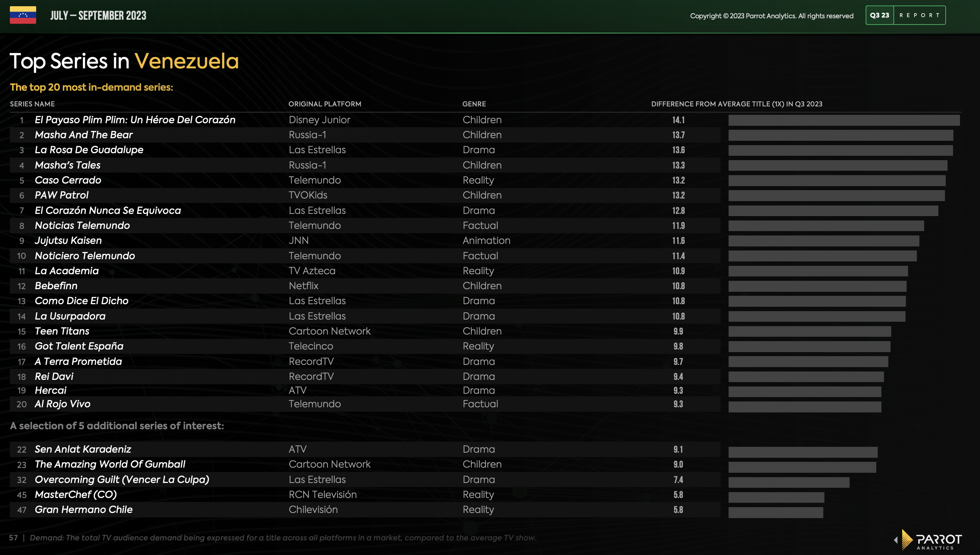
Task: Click the demand bar for El Payaso Plim Plim
Action: [x=844, y=120]
